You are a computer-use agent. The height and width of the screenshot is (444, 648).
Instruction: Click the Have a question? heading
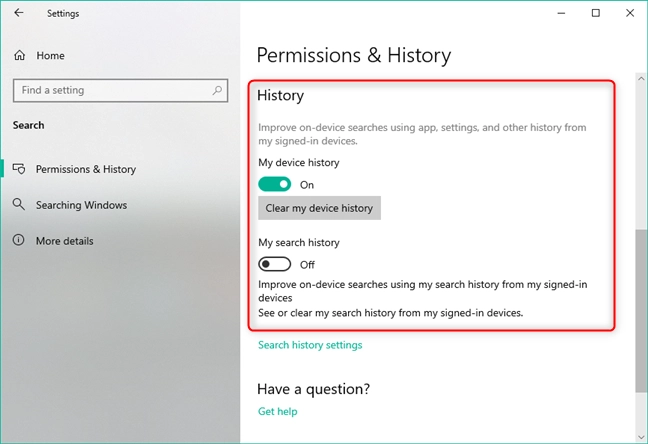313,389
